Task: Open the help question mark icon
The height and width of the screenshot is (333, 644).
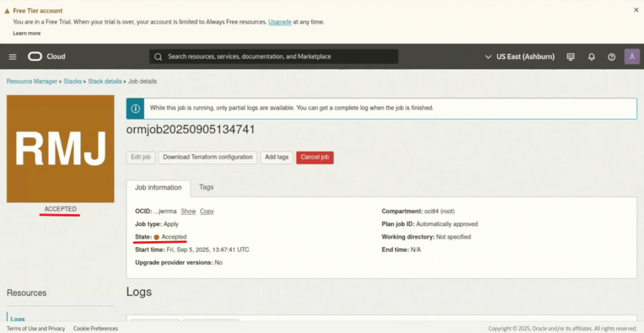Action: click(611, 57)
